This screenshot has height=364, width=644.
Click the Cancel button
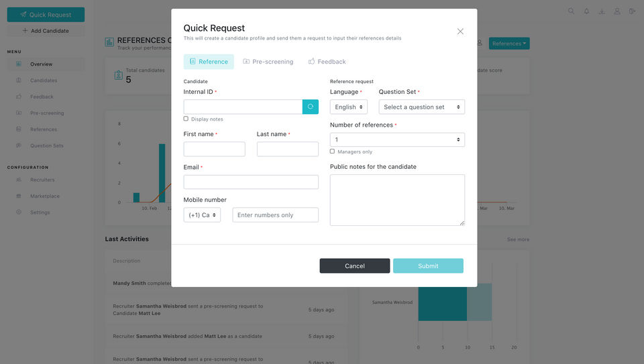pyautogui.click(x=355, y=266)
